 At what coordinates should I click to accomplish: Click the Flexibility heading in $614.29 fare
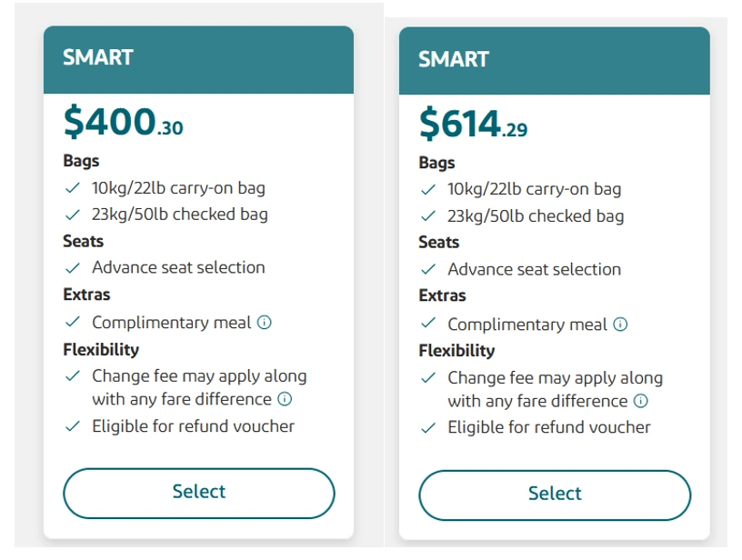456,351
